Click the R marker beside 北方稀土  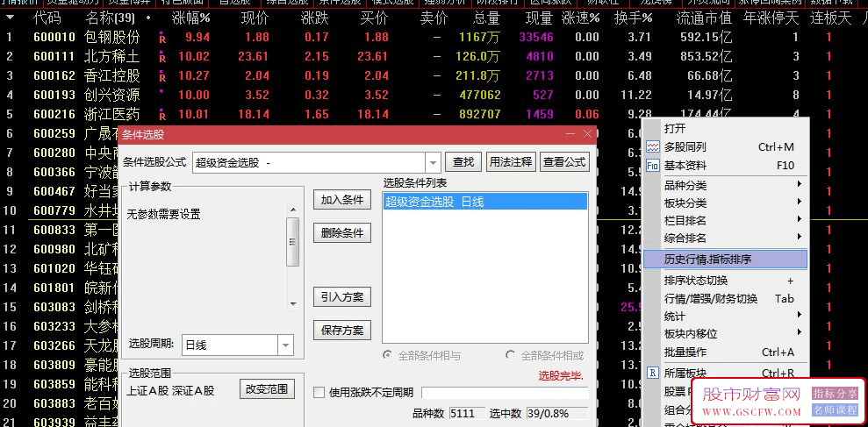pos(162,58)
